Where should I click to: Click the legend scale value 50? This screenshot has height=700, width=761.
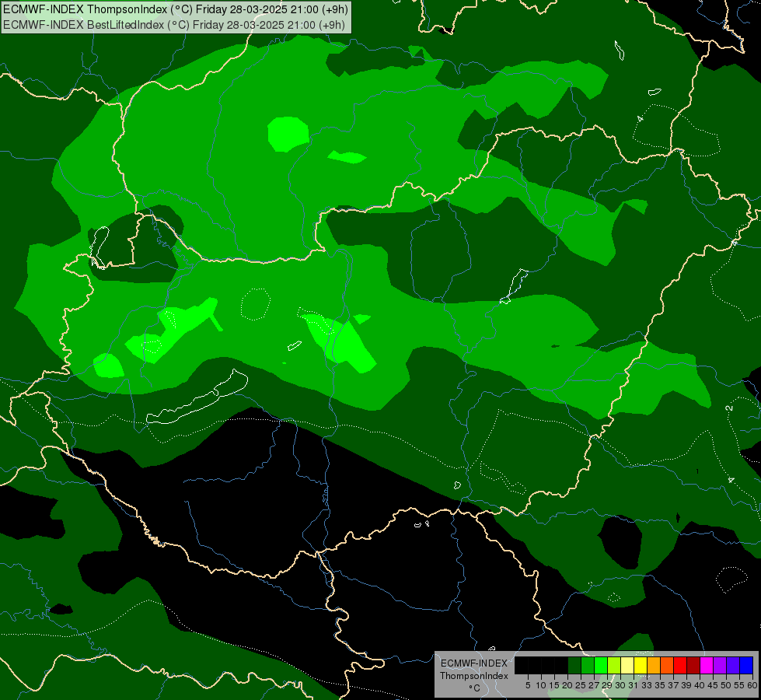726,685
